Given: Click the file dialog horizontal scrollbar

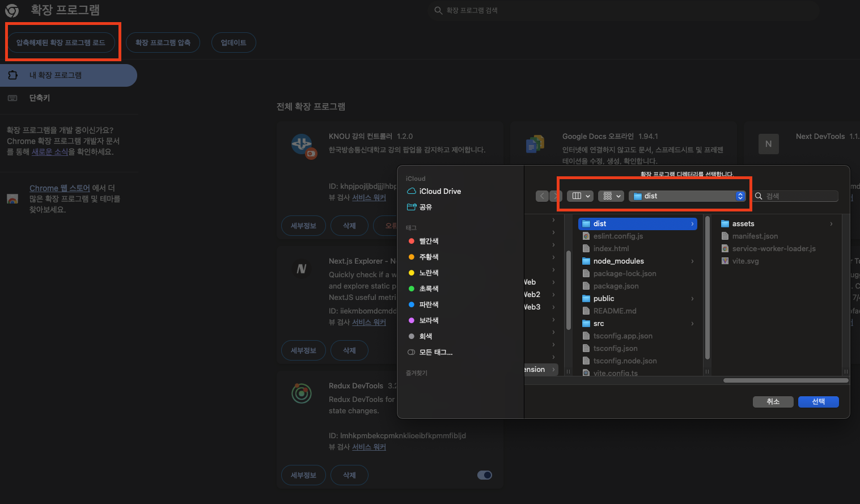Looking at the screenshot, I should pyautogui.click(x=786, y=380).
